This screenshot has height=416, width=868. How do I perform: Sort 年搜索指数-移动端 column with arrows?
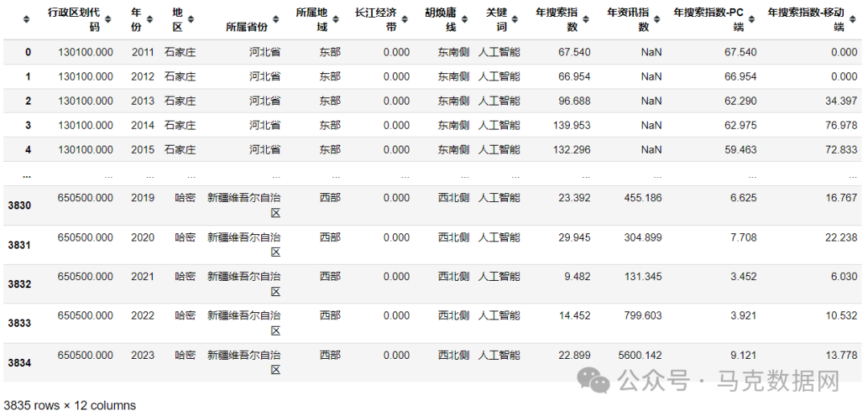pos(853,19)
